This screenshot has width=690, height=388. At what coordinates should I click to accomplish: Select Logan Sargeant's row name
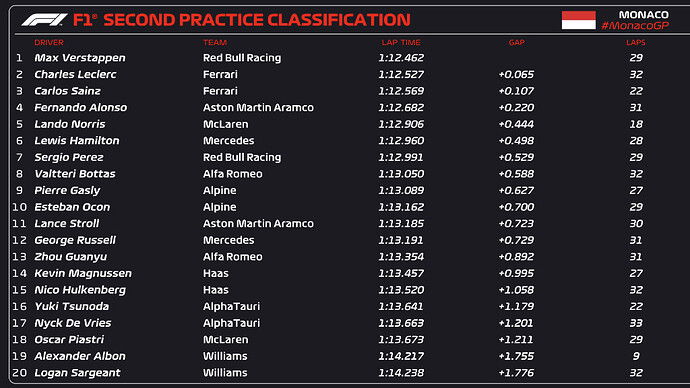coord(77,373)
